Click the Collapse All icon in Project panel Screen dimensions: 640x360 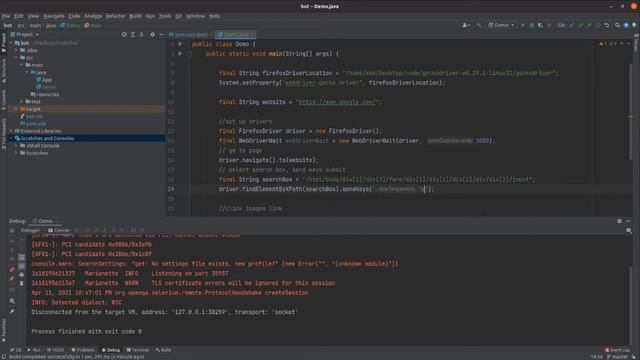[142, 35]
